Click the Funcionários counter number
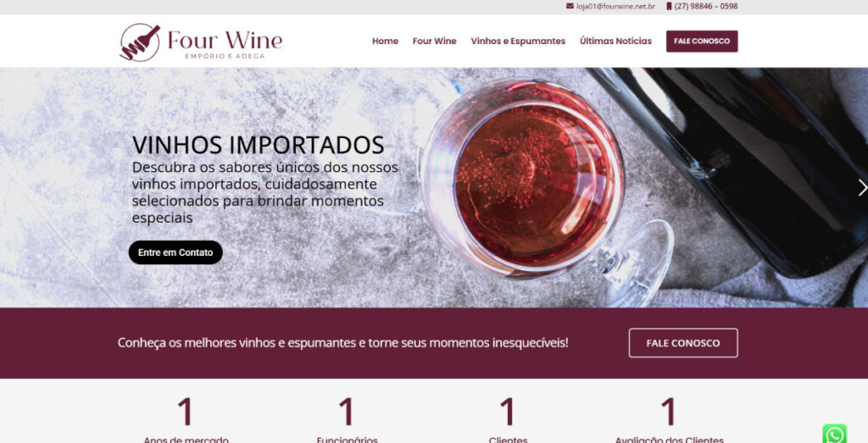The image size is (868, 443). tap(347, 412)
